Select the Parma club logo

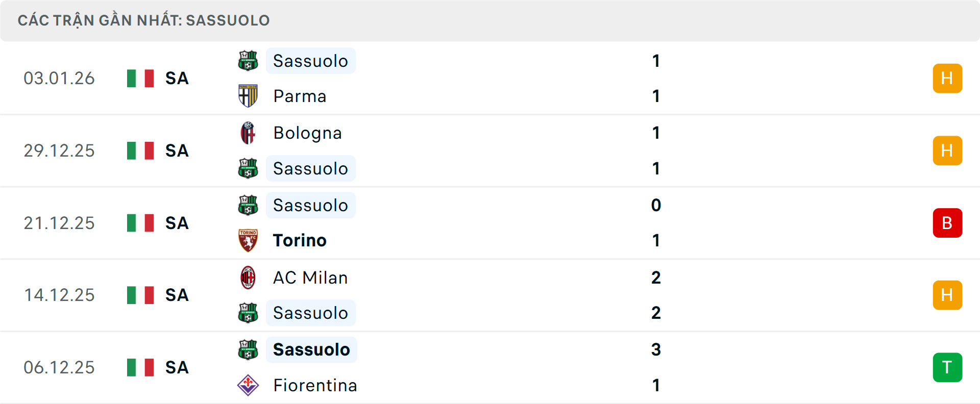click(248, 96)
